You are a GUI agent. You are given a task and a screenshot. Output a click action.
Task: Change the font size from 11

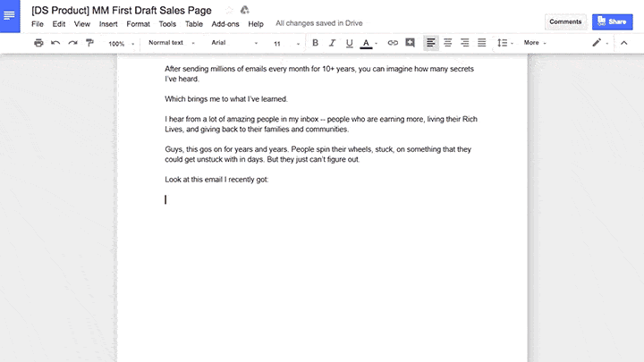click(287, 44)
